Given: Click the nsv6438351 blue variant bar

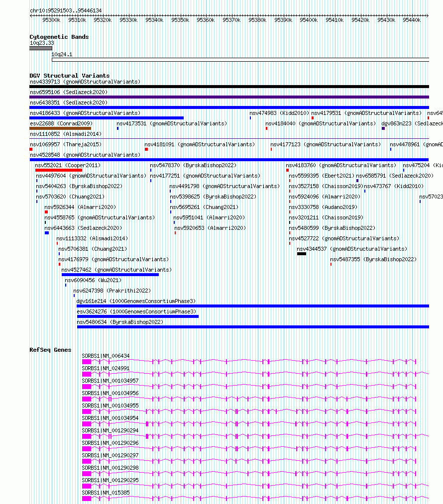Looking at the screenshot, I should tap(229, 107).
